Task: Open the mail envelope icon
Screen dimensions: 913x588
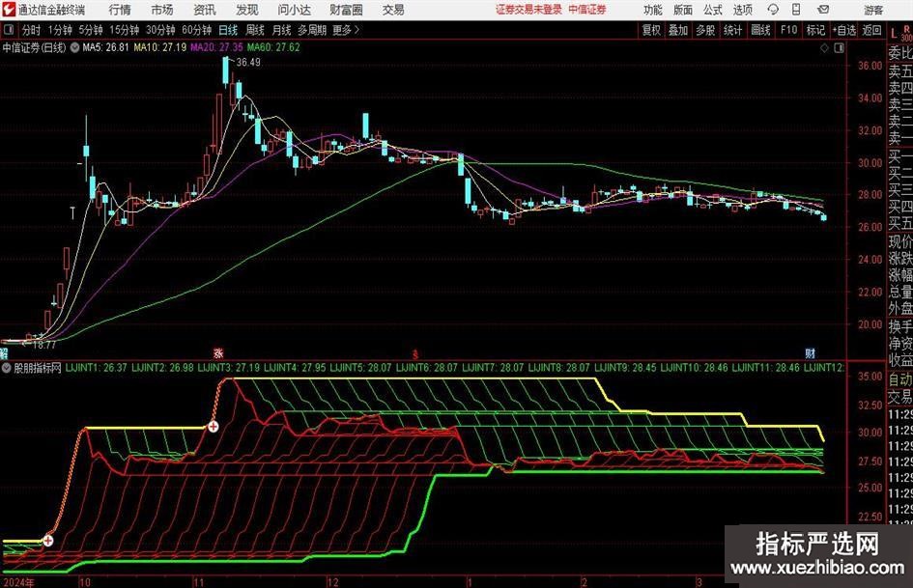Action: coord(823,10)
